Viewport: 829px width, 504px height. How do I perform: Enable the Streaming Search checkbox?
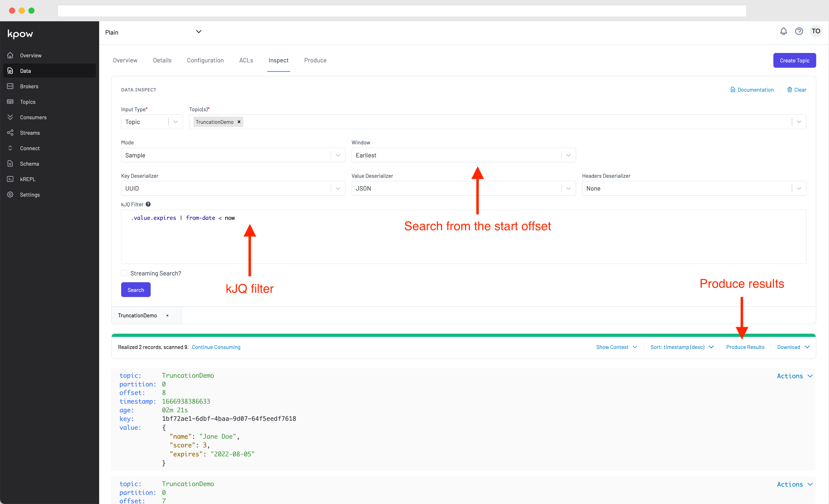124,273
